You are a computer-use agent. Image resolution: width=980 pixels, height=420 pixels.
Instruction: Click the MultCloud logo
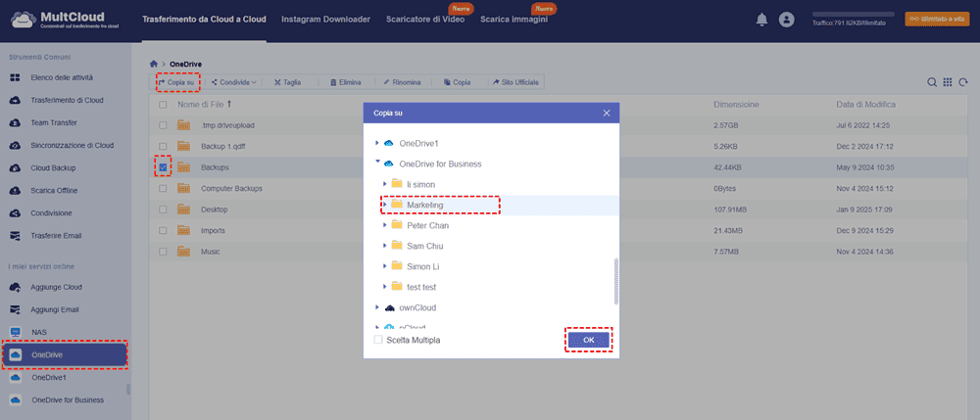click(66, 20)
